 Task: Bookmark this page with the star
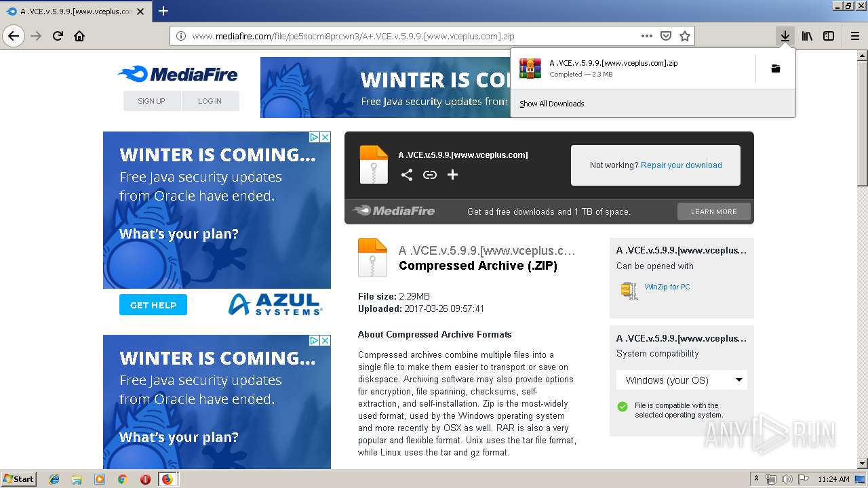coord(685,36)
